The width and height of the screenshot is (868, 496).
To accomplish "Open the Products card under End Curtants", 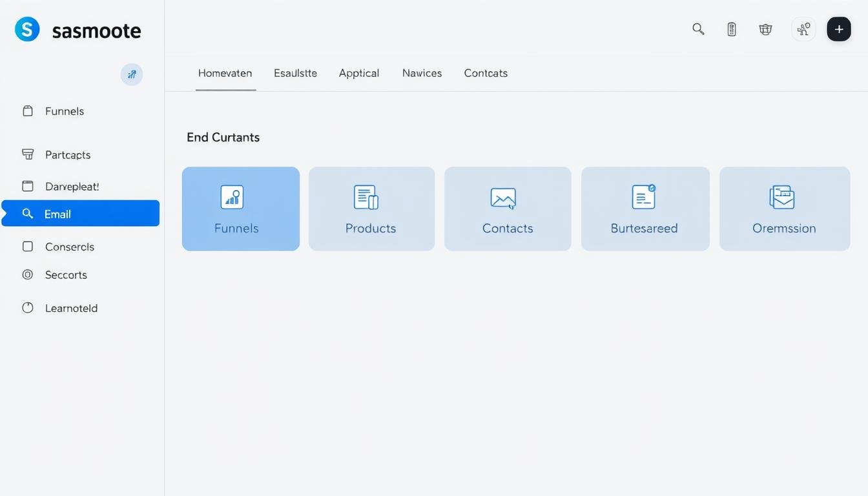I will coord(371,208).
